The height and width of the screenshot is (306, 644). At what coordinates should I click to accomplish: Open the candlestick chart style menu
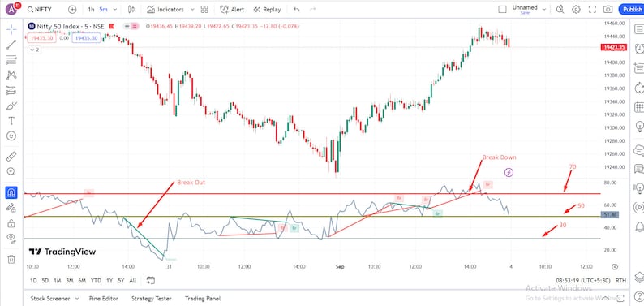click(x=131, y=9)
